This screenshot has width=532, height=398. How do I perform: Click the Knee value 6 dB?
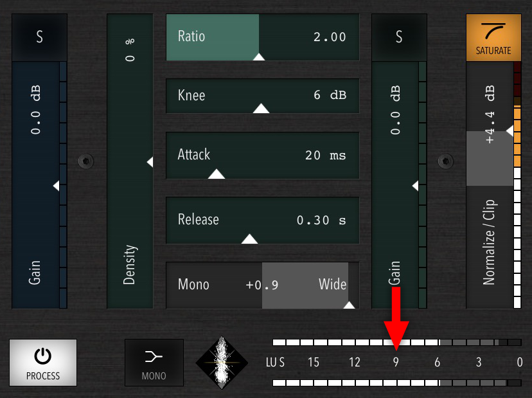[x=330, y=95]
